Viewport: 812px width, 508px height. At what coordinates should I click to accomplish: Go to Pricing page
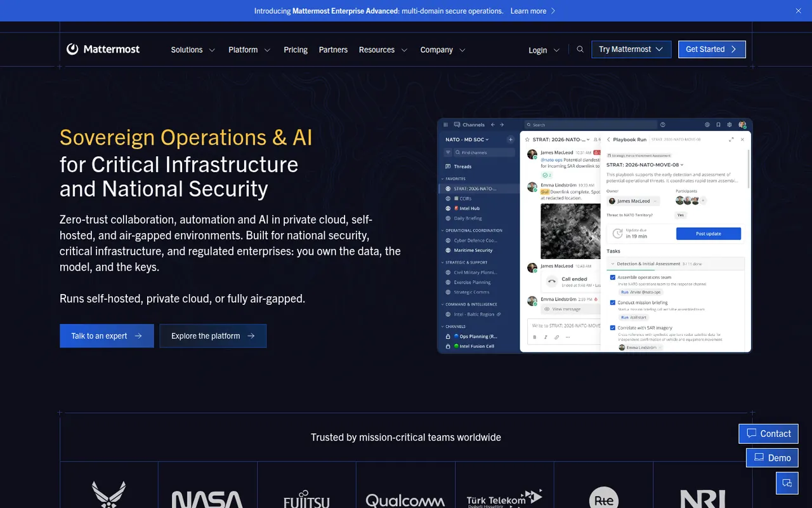296,50
